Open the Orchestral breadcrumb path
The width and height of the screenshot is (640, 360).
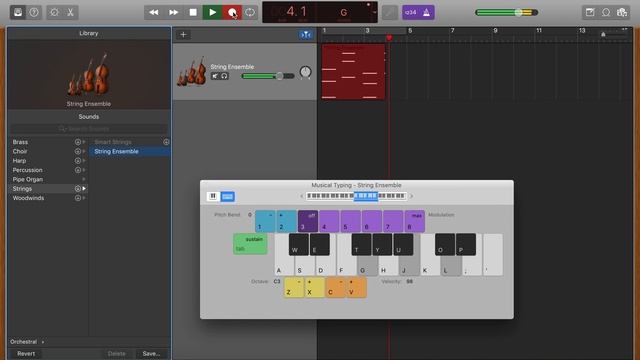24,342
